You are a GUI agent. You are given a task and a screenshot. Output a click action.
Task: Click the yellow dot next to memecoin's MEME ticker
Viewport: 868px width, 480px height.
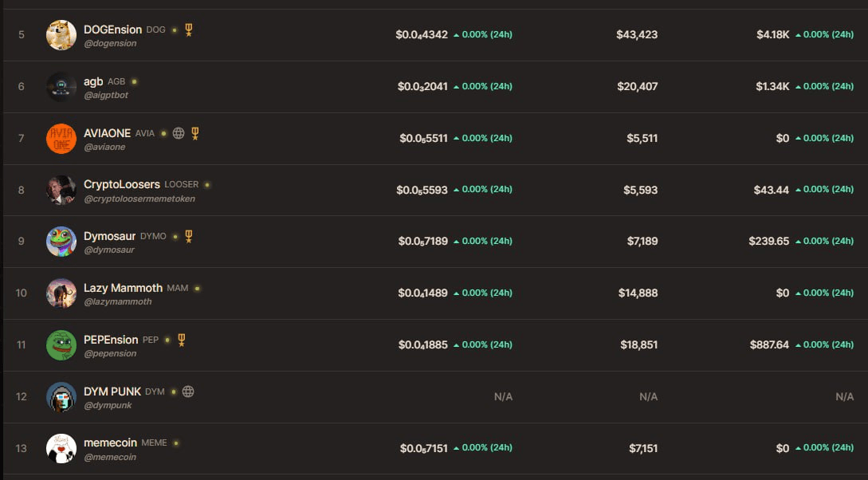click(176, 443)
